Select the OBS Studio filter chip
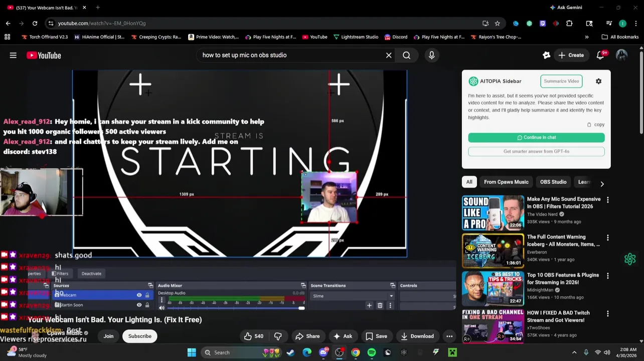 click(553, 182)
